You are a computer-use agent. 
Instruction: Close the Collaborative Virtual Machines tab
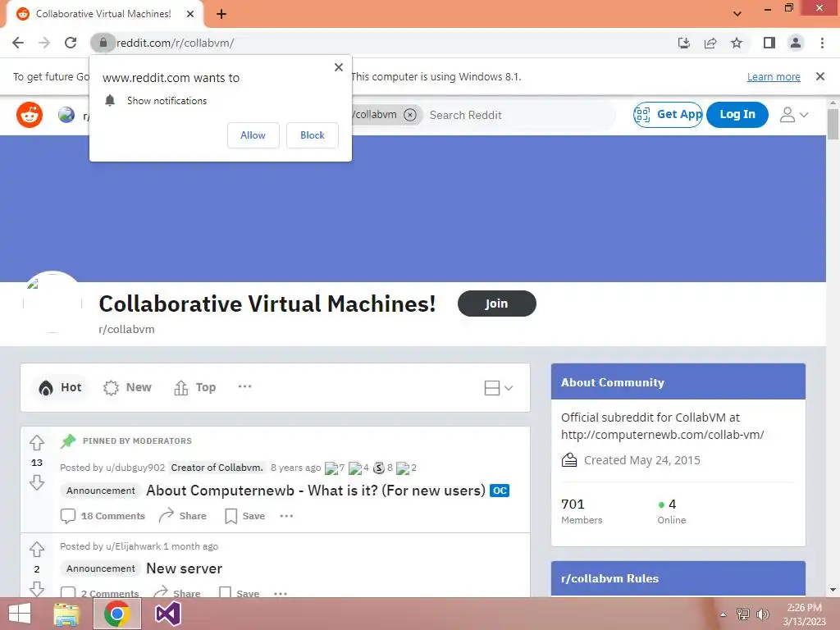[x=190, y=14]
